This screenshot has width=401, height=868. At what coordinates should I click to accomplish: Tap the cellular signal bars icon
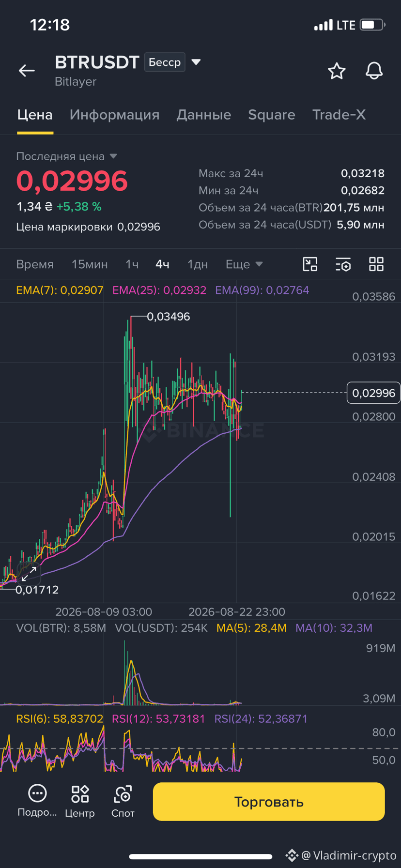click(x=323, y=25)
